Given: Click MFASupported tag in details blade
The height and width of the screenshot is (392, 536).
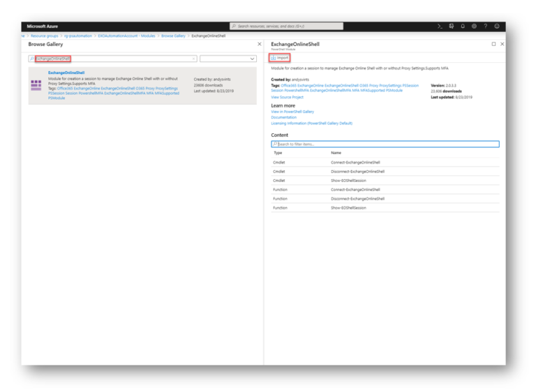Looking at the screenshot, I should [x=373, y=91].
